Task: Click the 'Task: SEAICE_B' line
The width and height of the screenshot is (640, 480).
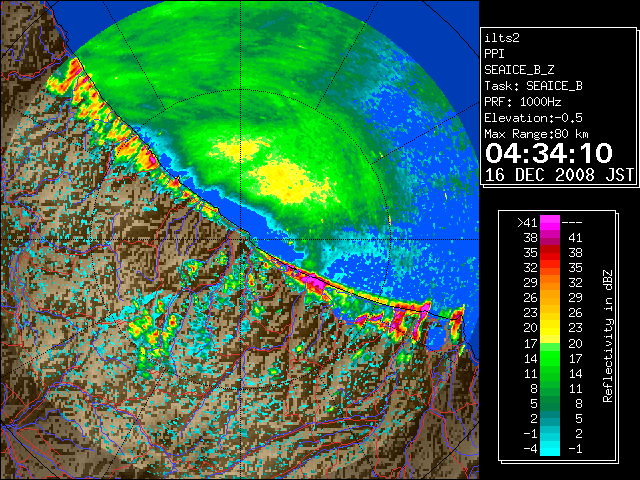Action: (x=533, y=86)
